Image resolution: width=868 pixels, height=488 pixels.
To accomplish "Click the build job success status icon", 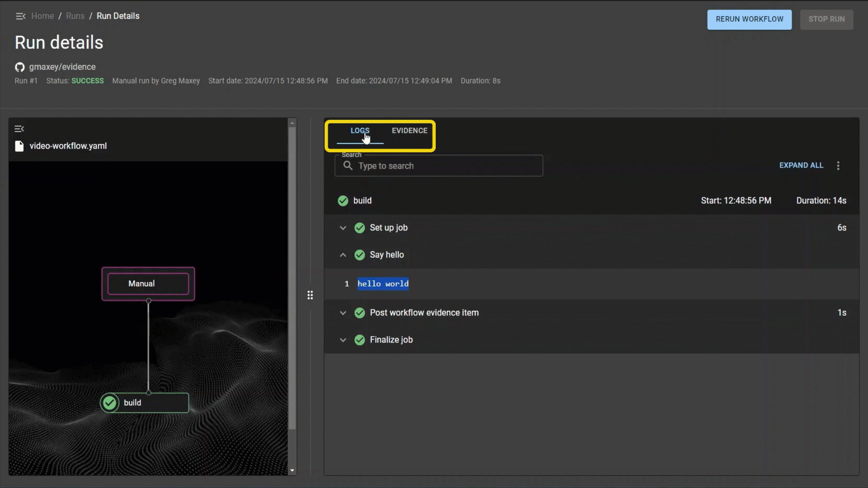I will point(343,201).
